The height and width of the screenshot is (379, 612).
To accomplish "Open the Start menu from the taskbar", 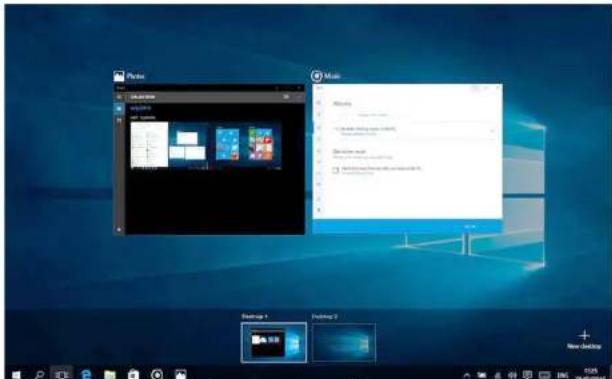I will pyautogui.click(x=16, y=375).
